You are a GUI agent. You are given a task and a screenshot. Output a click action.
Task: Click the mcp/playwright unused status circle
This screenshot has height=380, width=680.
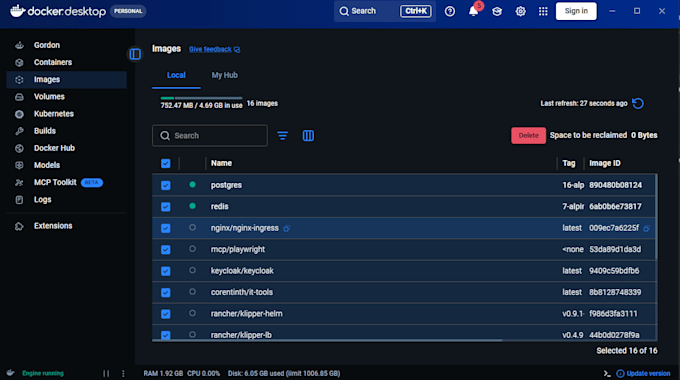point(193,249)
